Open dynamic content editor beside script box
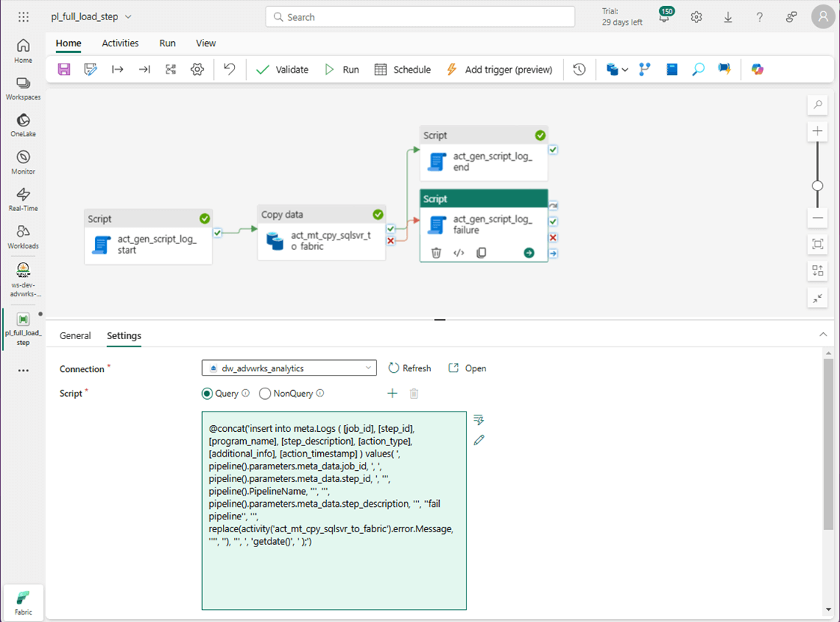Viewport: 840px width, 622px height. point(479,419)
